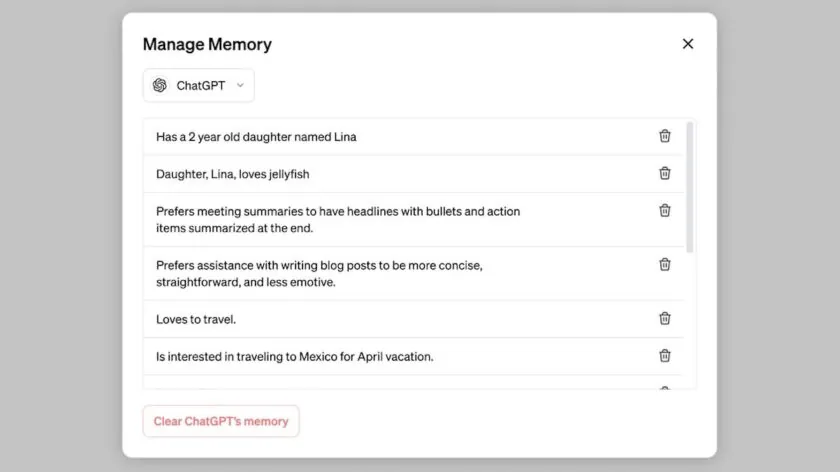Select the 'Has a 2 year old daughter' entry
840x472 pixels.
tap(256, 137)
